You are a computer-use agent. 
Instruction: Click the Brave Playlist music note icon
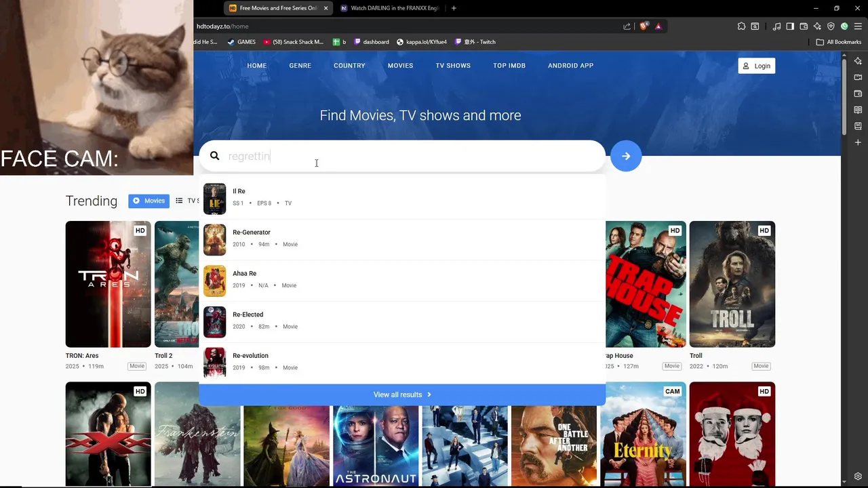click(776, 26)
